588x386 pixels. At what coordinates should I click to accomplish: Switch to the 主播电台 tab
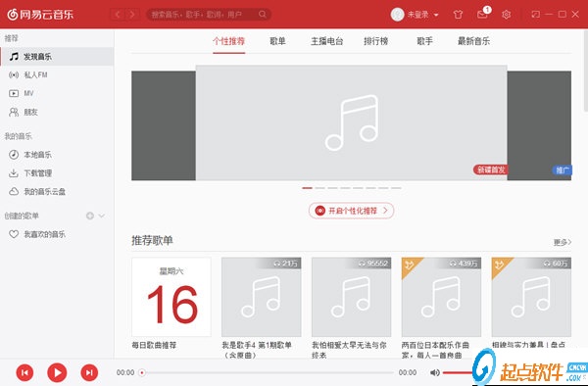326,41
